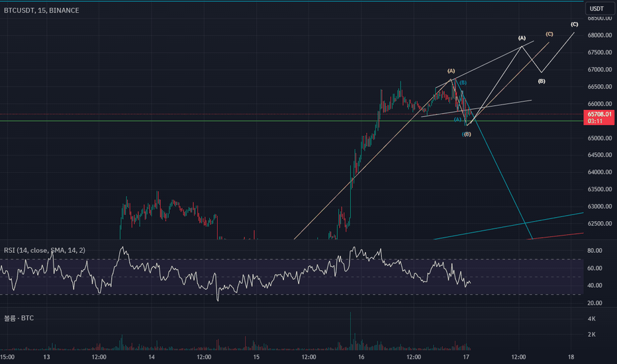This screenshot has width=617, height=364.
Task: Click the orange (C) wave label
Action: 549,34
